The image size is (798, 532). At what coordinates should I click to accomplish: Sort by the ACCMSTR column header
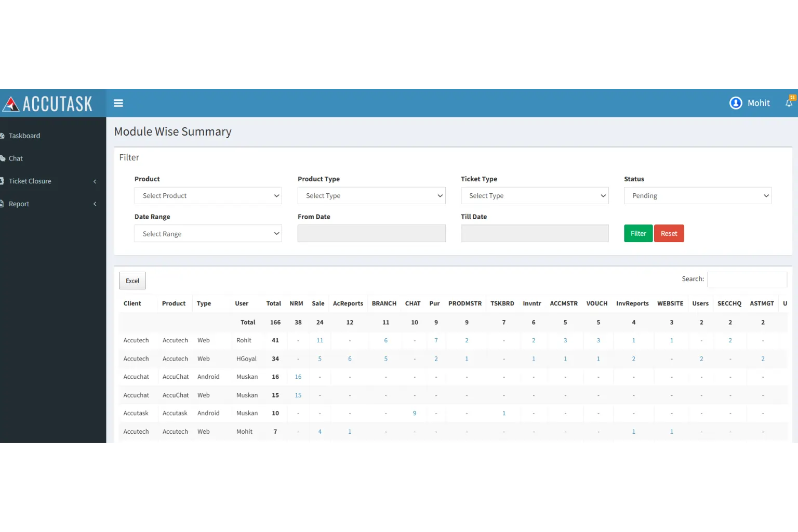pos(564,303)
